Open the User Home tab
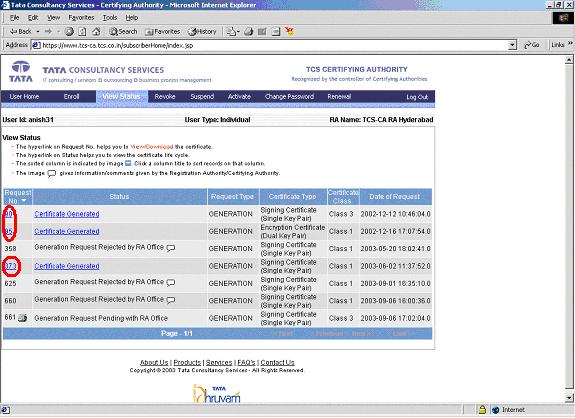 (x=24, y=96)
